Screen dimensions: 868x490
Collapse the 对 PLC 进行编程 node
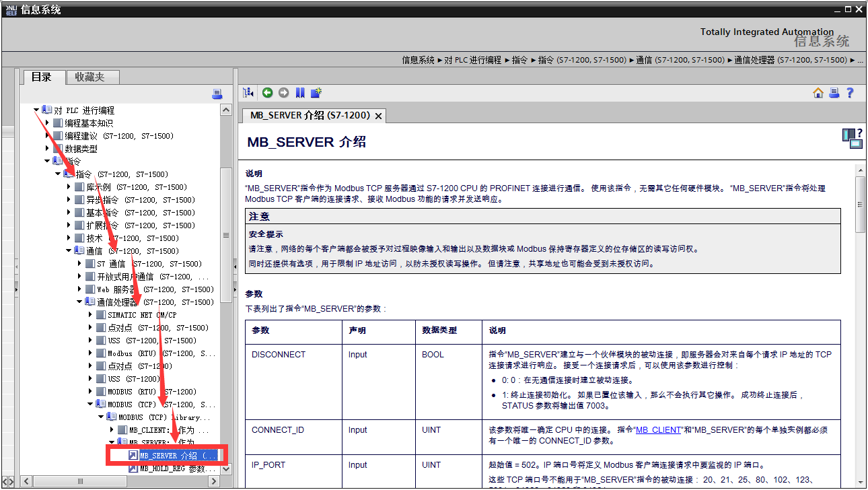36,110
